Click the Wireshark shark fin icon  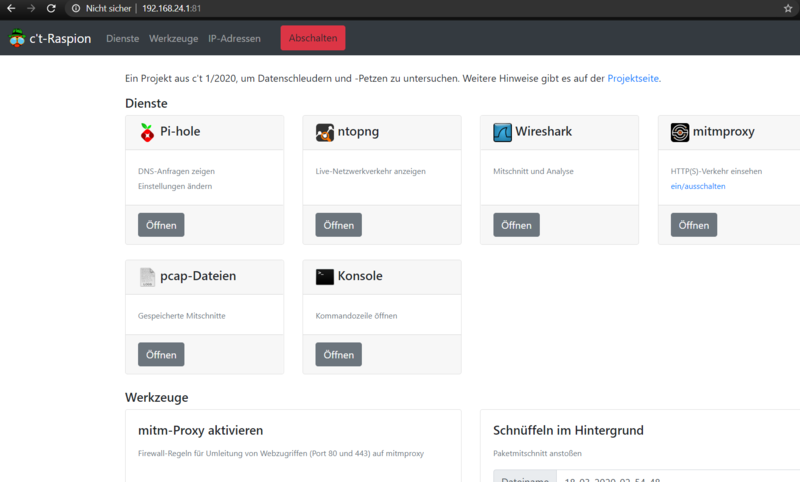502,133
